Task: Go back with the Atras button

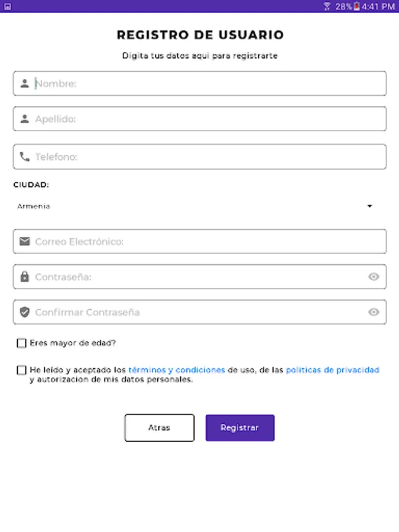Action: [x=159, y=427]
